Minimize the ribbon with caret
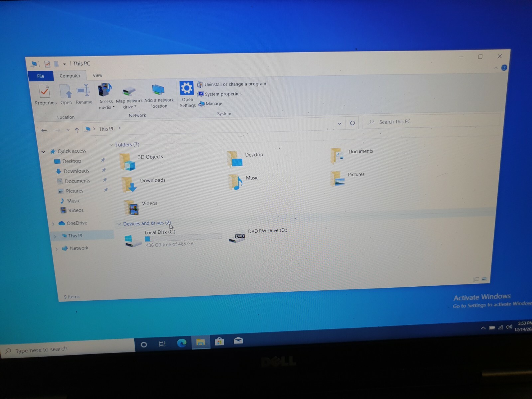Screen dimensions: 532x399 click(495, 68)
